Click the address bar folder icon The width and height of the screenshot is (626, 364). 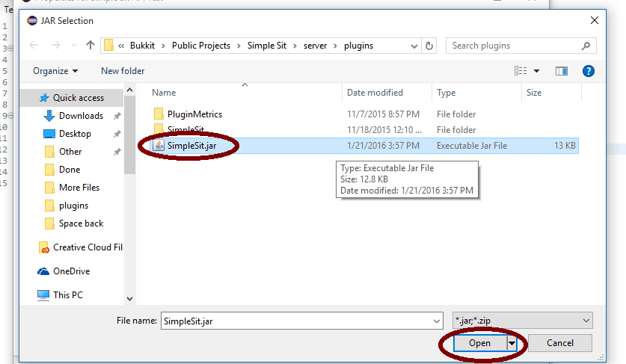pos(108,45)
